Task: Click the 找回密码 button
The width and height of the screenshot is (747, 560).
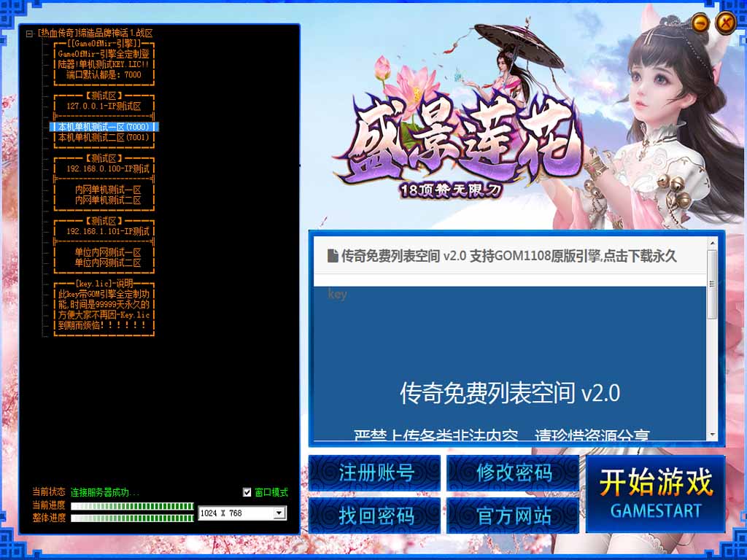Action: [374, 516]
